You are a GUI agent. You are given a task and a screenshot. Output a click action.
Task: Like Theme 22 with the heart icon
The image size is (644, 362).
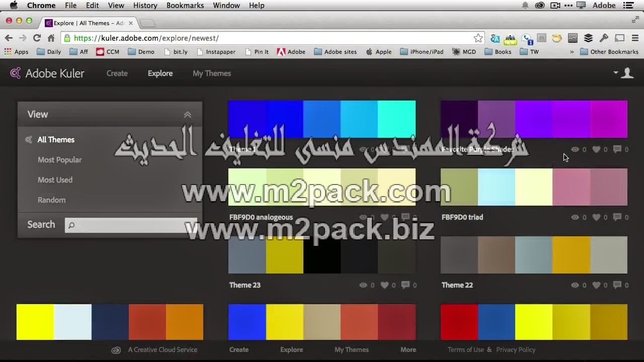tap(596, 285)
